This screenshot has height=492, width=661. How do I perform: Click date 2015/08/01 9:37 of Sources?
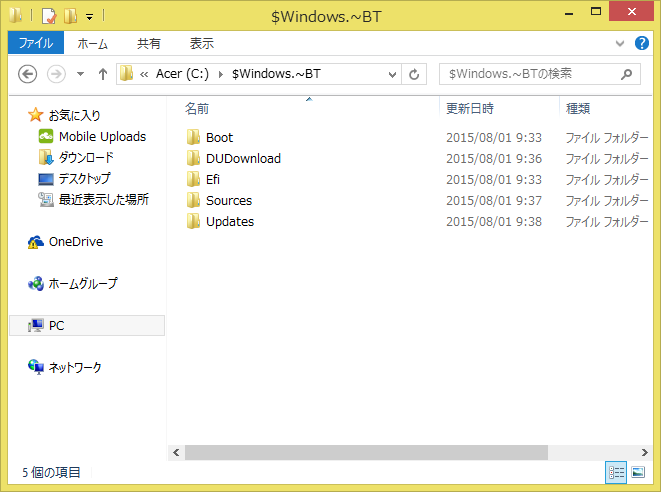point(494,201)
